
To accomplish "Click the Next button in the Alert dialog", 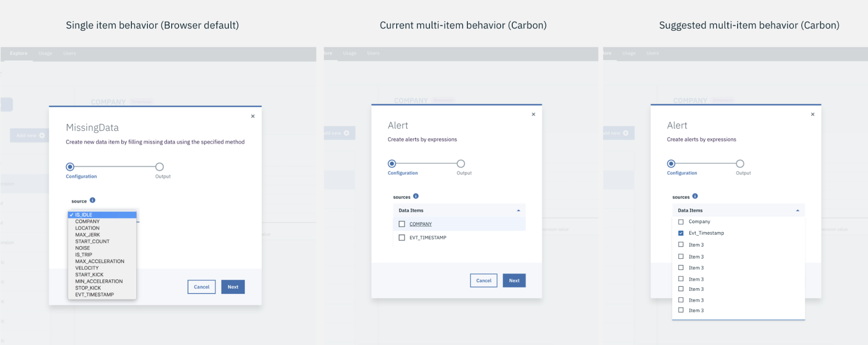I will pyautogui.click(x=514, y=280).
